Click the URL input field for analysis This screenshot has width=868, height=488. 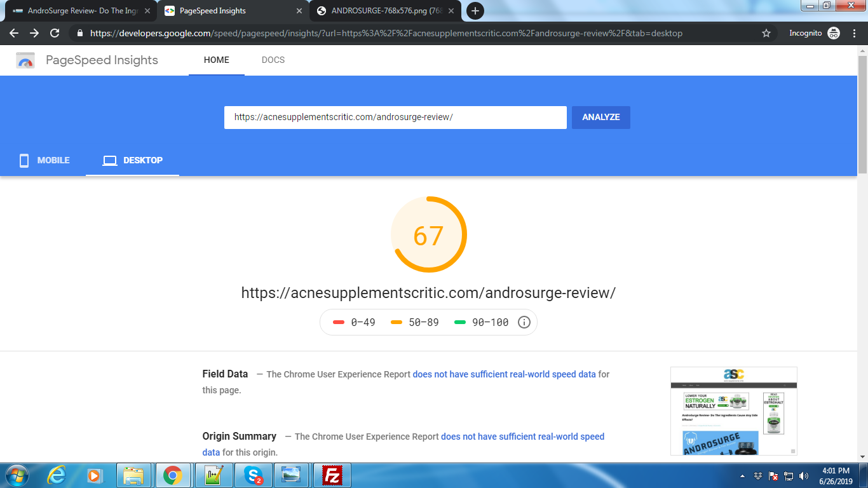coord(395,118)
